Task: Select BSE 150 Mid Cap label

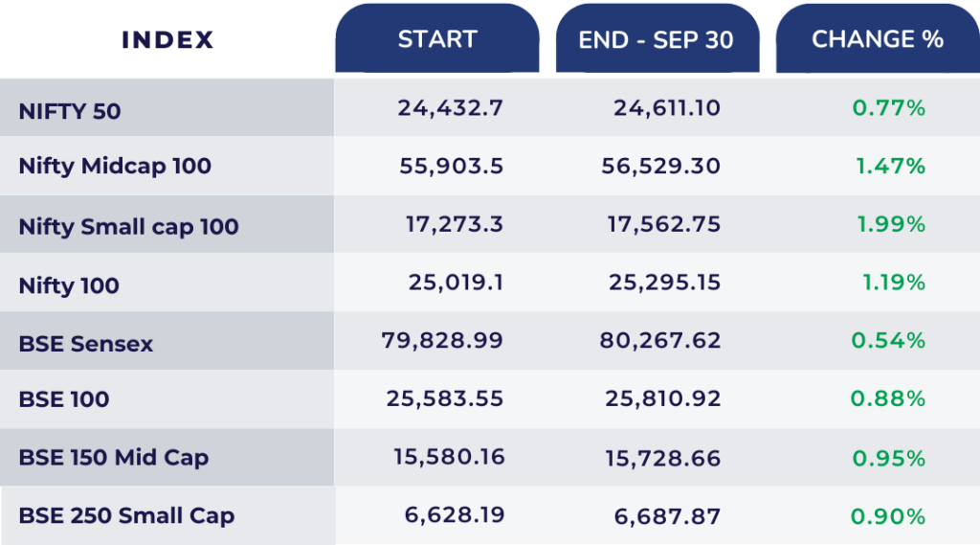Action: click(x=113, y=457)
